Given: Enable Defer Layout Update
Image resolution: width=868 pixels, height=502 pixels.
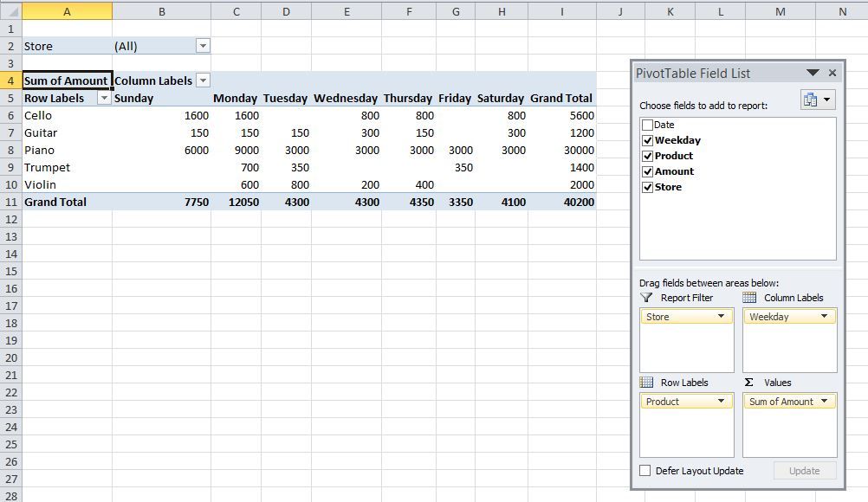Looking at the screenshot, I should 645,470.
